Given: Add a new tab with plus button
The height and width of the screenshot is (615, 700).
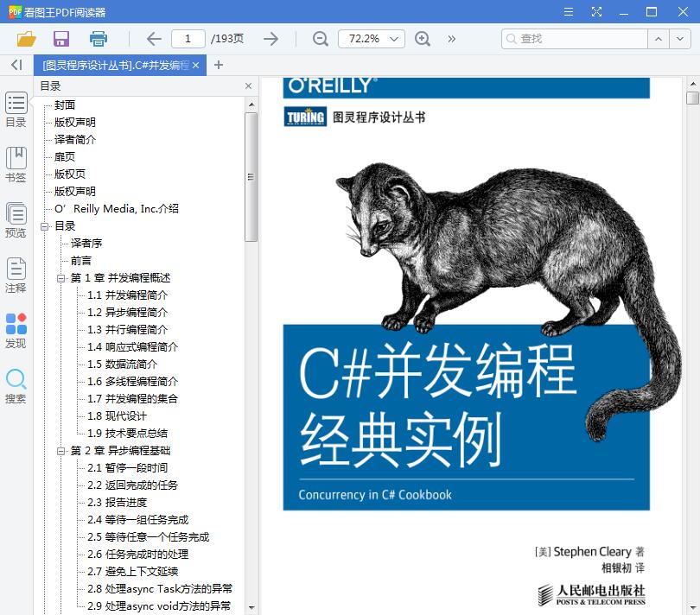Looking at the screenshot, I should (219, 65).
